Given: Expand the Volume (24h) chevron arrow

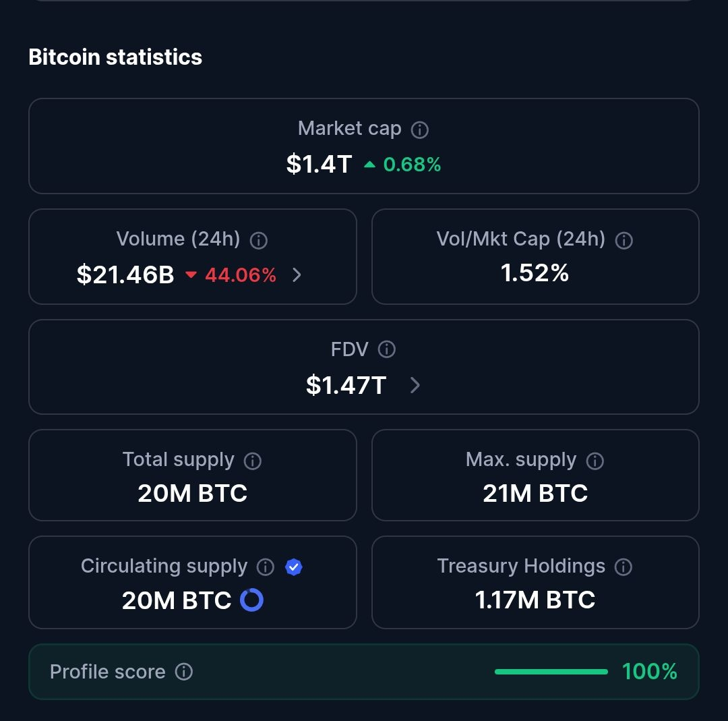Looking at the screenshot, I should 297,275.
